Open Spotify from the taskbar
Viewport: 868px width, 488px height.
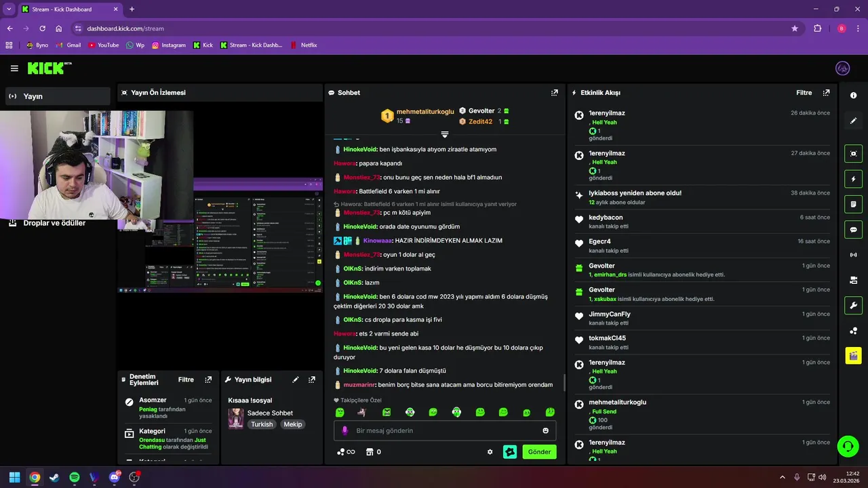[75, 477]
